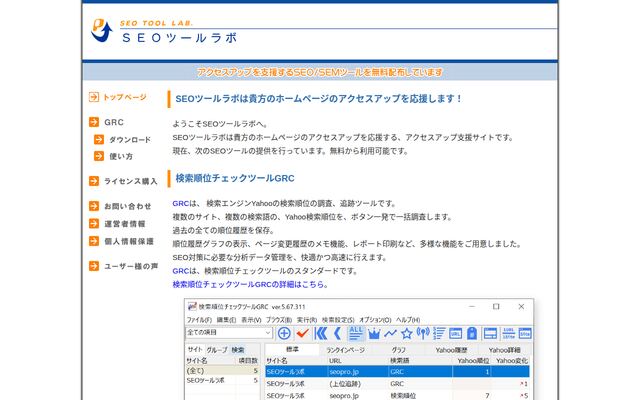The height and width of the screenshot is (400, 640).
Task: Click the 検索語 column header
Action: tap(420, 361)
